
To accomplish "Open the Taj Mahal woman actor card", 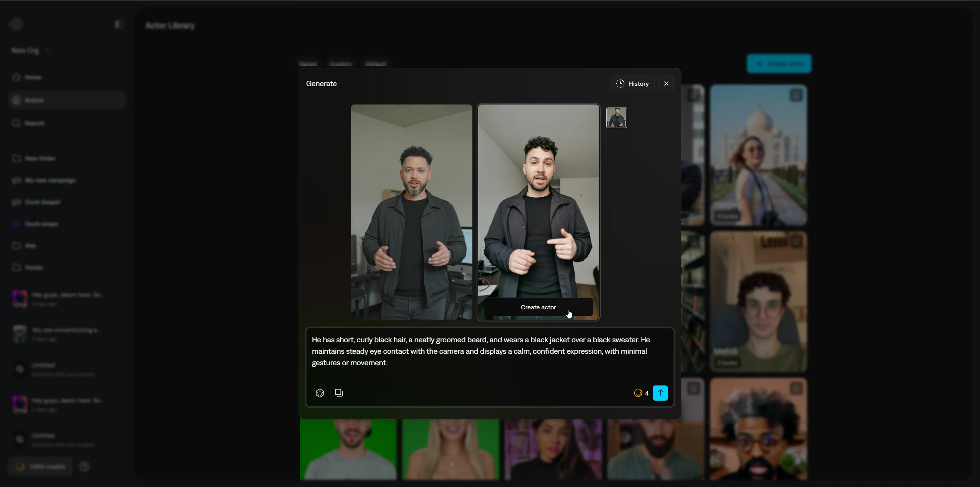I will pos(758,155).
